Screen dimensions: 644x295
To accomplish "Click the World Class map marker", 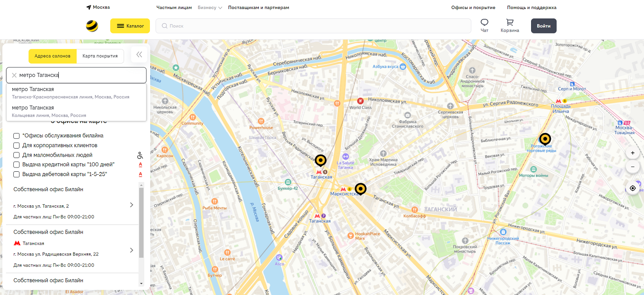I will click(361, 101).
